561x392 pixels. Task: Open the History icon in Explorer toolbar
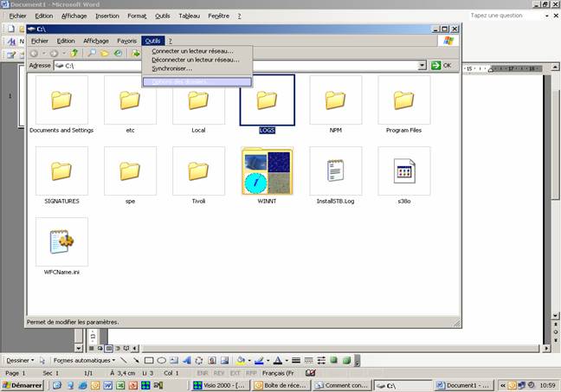[x=118, y=54]
